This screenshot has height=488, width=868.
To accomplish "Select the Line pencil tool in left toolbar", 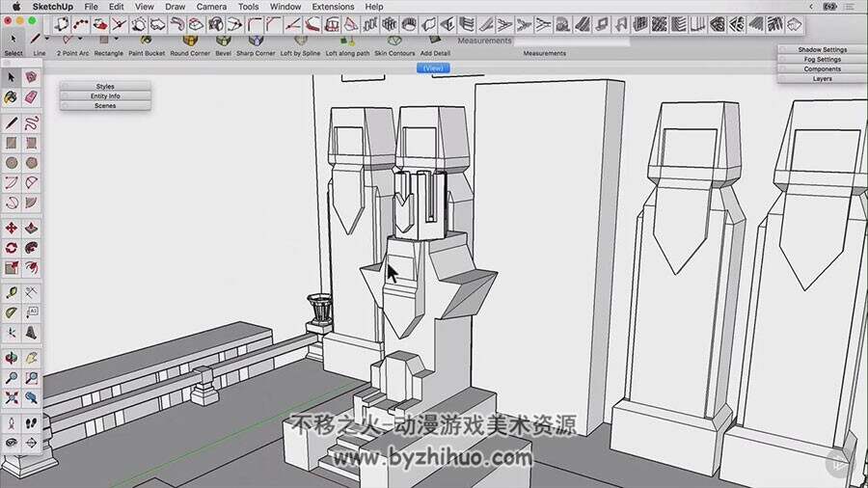I will pos(12,122).
